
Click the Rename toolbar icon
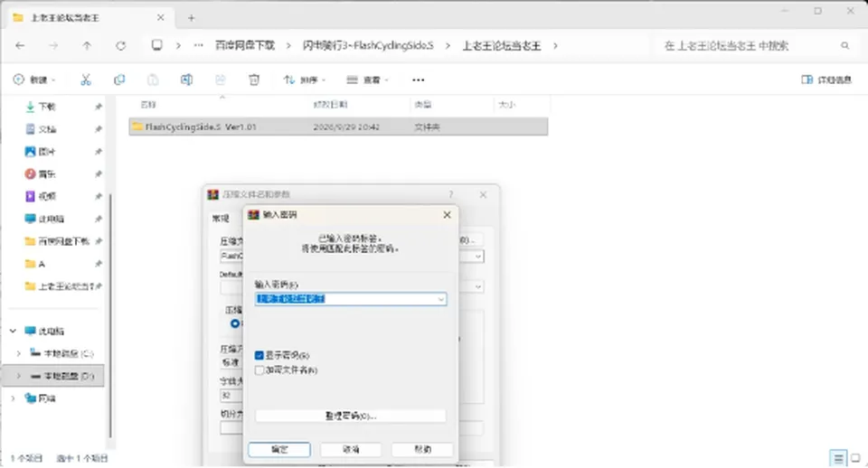coord(186,80)
